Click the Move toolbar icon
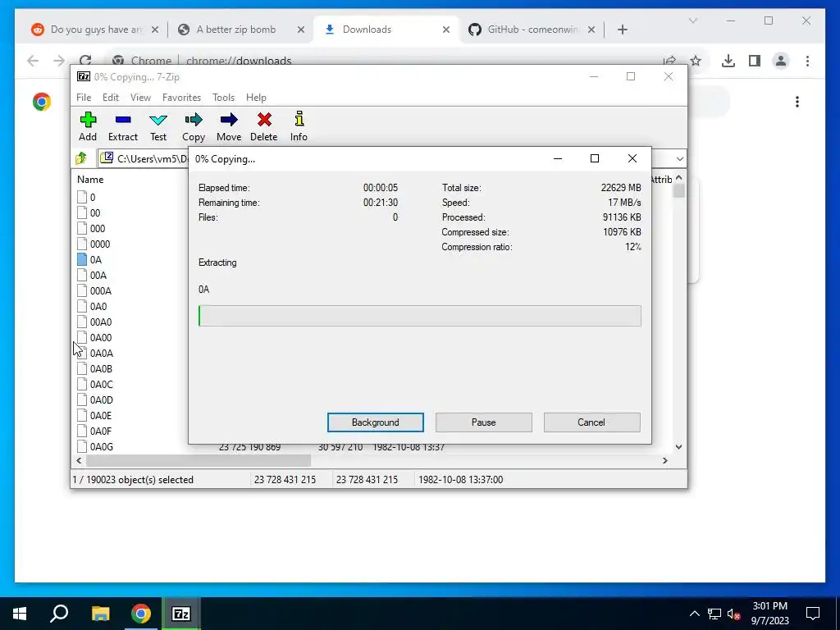Screen dimensions: 840x630 click(229, 126)
